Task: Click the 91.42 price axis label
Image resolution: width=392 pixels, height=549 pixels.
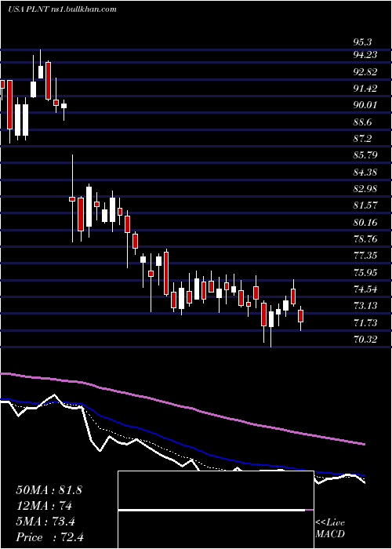Action: (x=366, y=89)
